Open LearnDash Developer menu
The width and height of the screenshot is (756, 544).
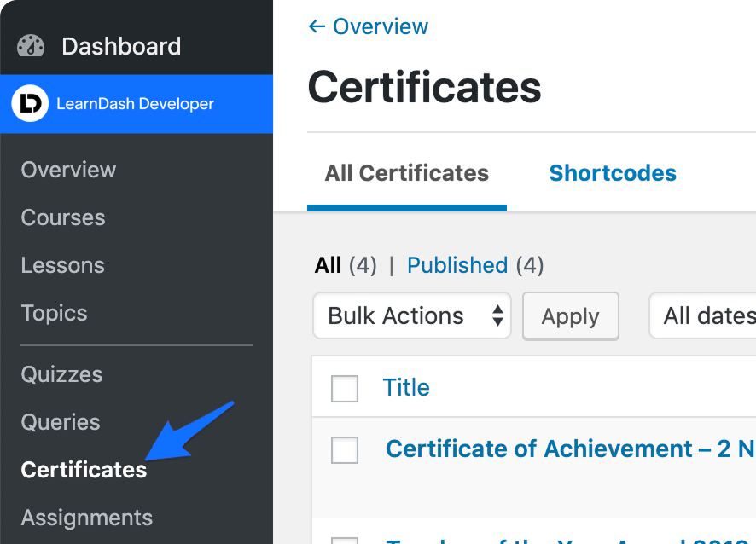point(135,104)
